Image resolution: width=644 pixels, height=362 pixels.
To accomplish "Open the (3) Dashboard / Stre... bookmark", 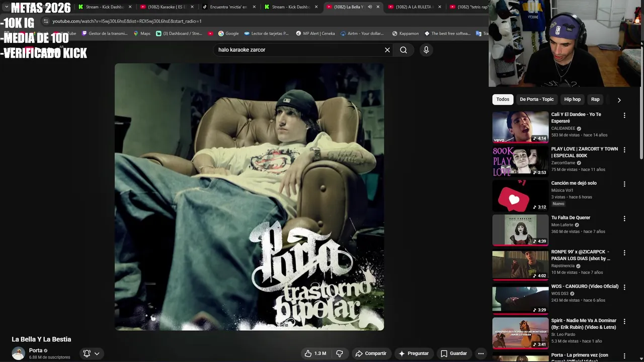I will [x=179, y=34].
